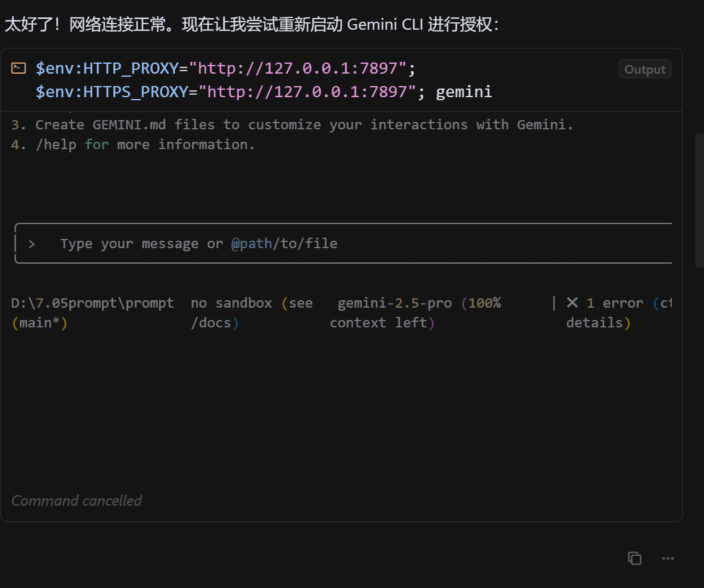Click the terminal command icon
Screen dimensions: 704x588
19,68
